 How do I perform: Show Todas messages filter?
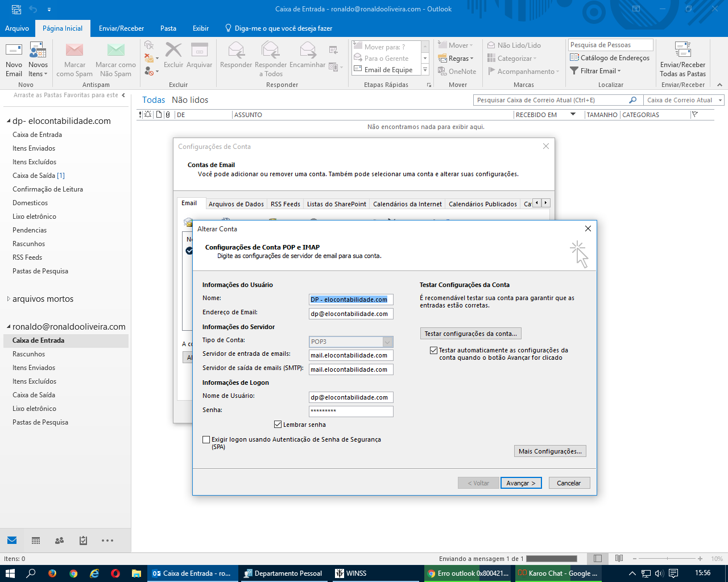pos(154,100)
